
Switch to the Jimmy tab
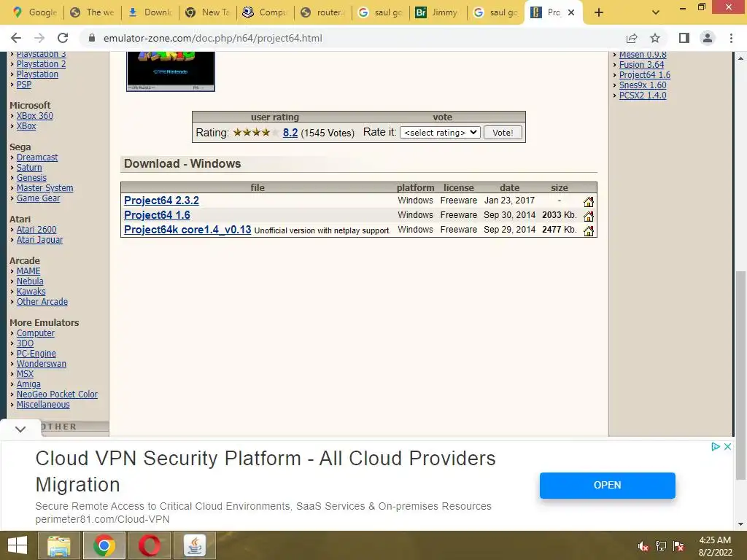pos(438,12)
